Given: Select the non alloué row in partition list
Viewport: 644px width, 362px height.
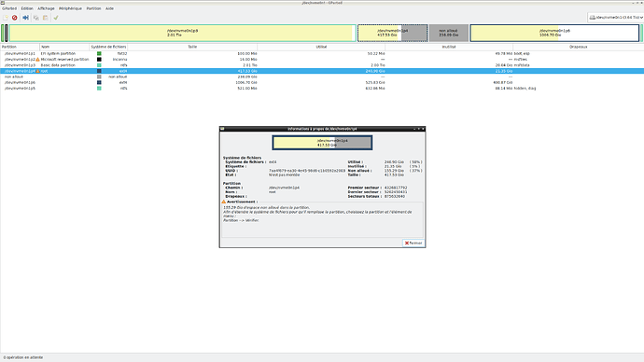Looking at the screenshot, I should point(322,77).
